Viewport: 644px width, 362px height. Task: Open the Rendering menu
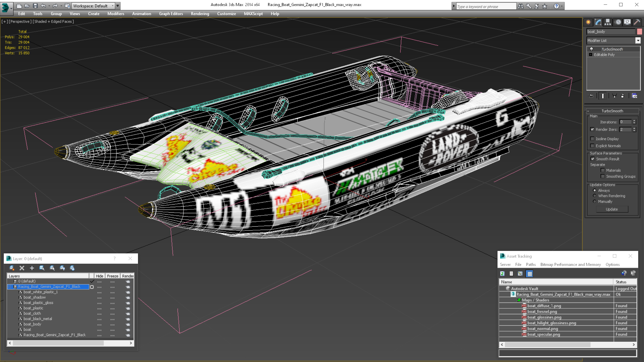point(200,14)
